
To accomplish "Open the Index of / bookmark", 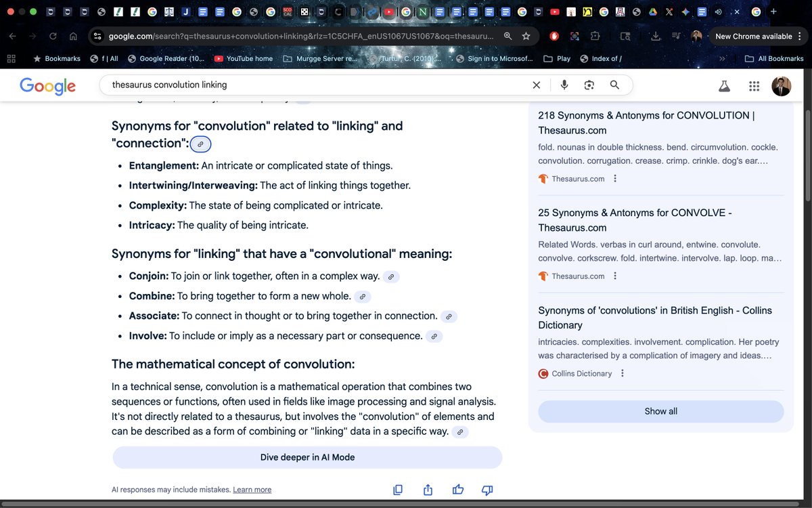I will [x=601, y=59].
